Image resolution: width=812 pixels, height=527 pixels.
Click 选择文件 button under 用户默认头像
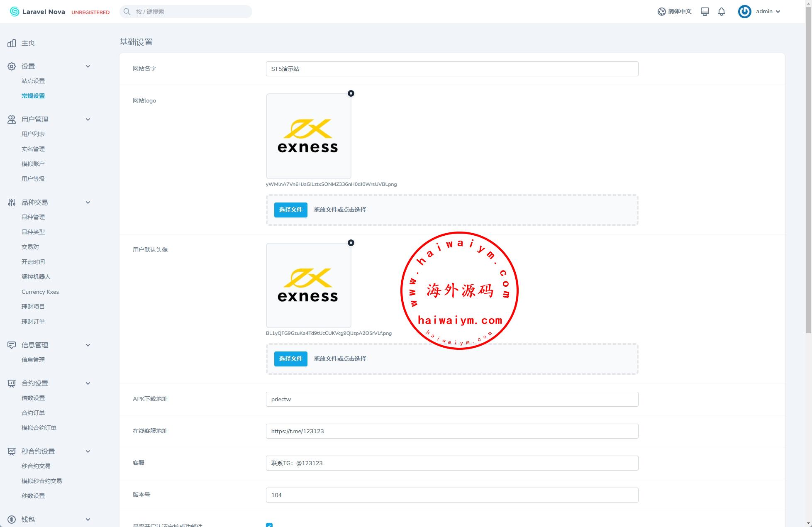pos(290,359)
